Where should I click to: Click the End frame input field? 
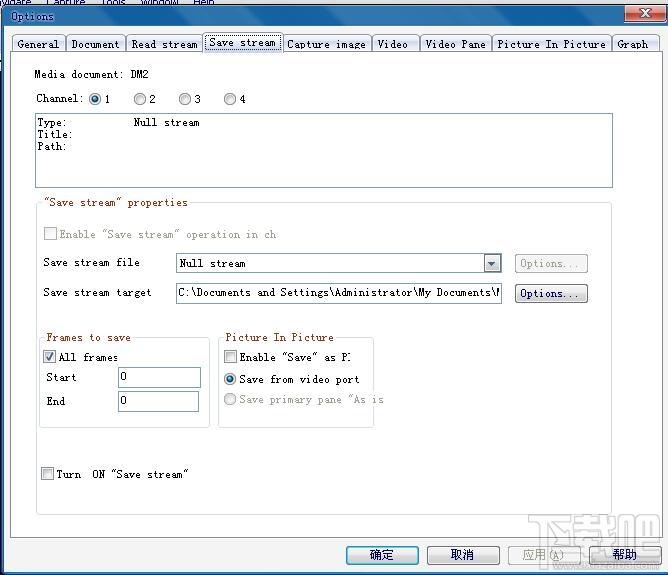click(x=158, y=401)
